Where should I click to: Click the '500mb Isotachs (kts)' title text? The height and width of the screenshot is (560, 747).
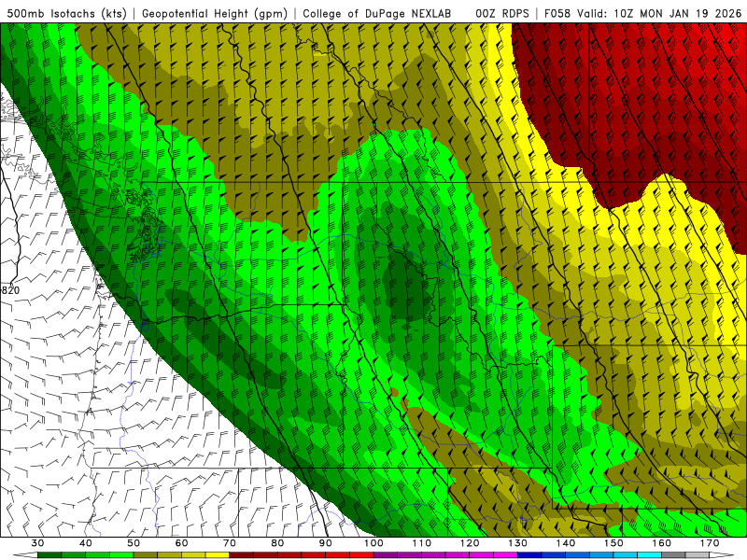[x=66, y=13]
